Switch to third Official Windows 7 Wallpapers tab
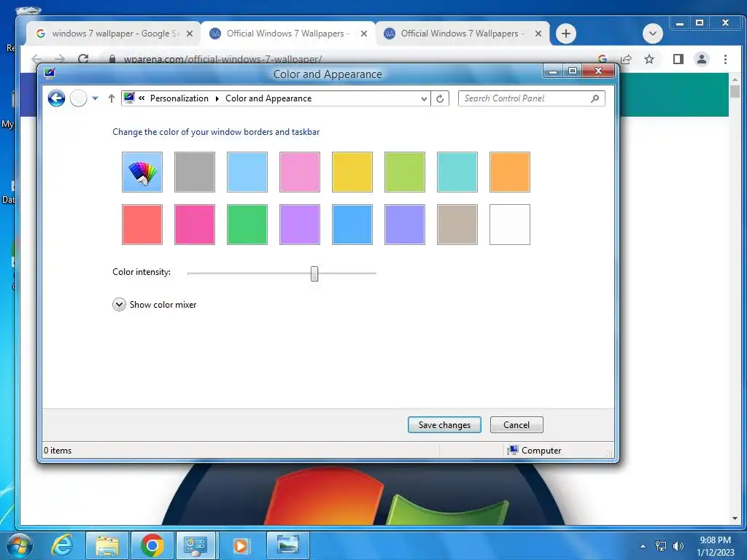The width and height of the screenshot is (747, 560). click(x=463, y=34)
